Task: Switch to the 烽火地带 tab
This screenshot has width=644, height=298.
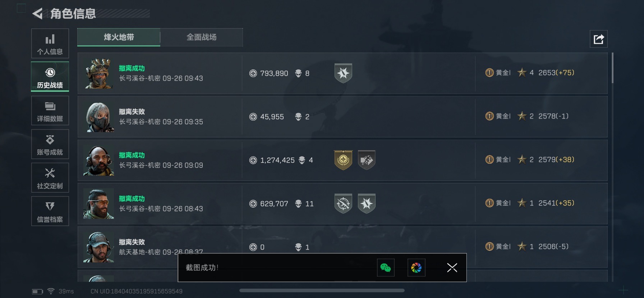Action: 119,37
